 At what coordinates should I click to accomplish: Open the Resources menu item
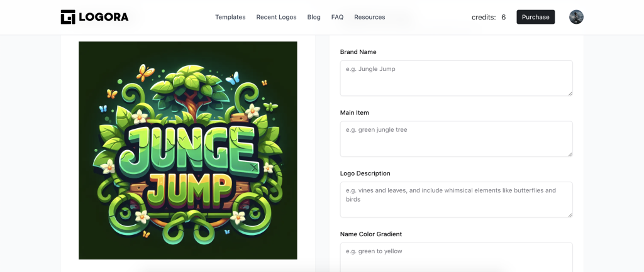click(369, 17)
